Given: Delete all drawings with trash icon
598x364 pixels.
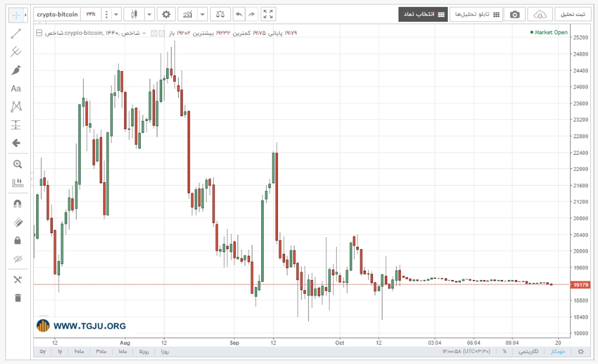Looking at the screenshot, I should [17, 298].
